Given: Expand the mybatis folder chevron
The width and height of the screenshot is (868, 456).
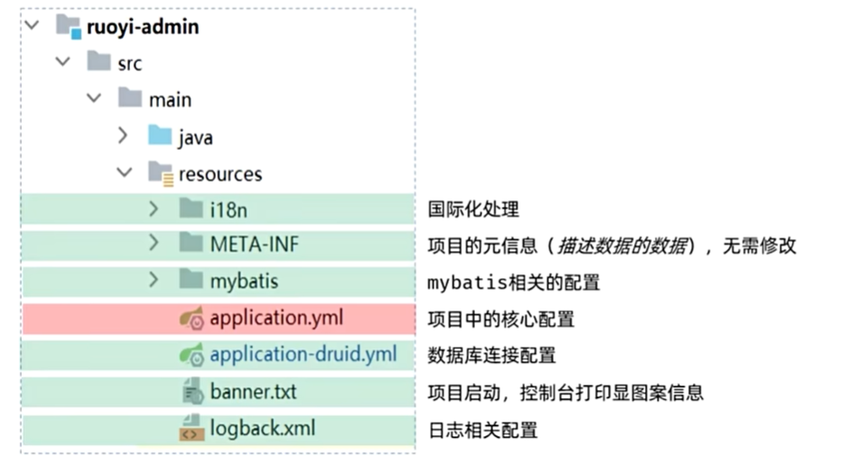Looking at the screenshot, I should click(154, 281).
